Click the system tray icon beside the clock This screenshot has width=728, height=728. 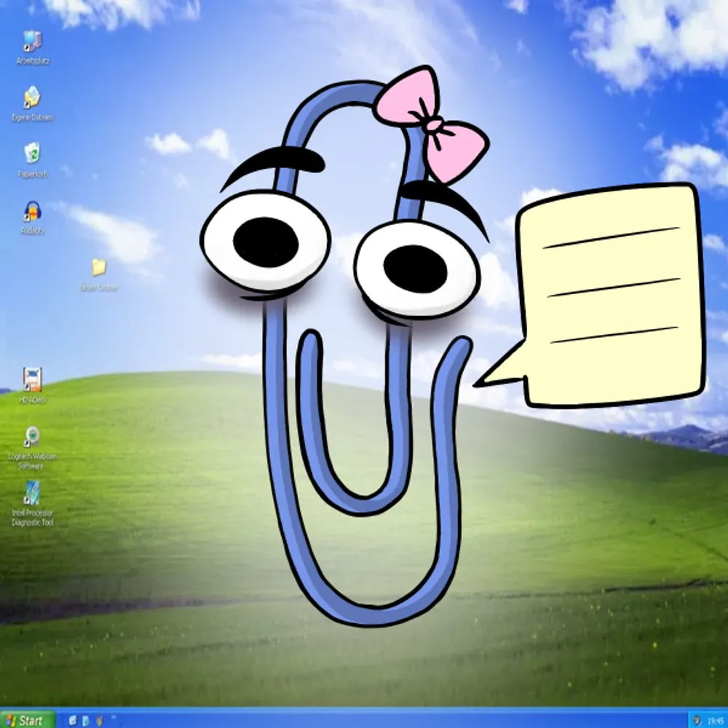697,720
